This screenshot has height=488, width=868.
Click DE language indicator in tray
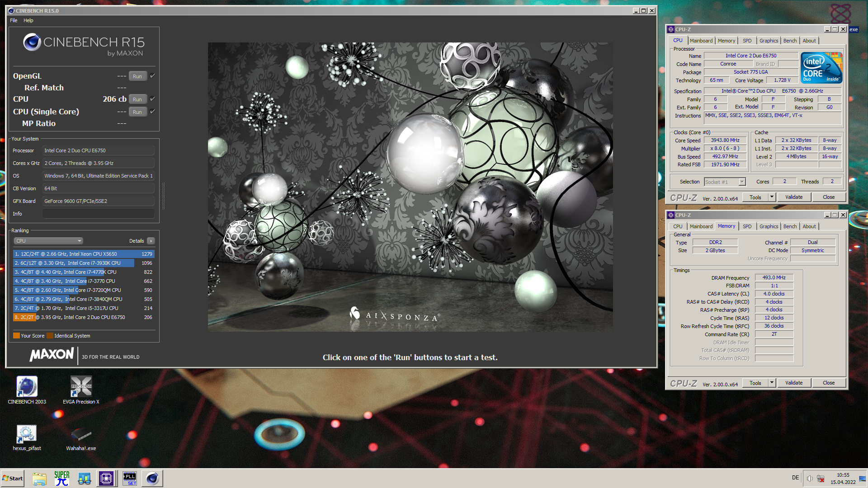795,478
